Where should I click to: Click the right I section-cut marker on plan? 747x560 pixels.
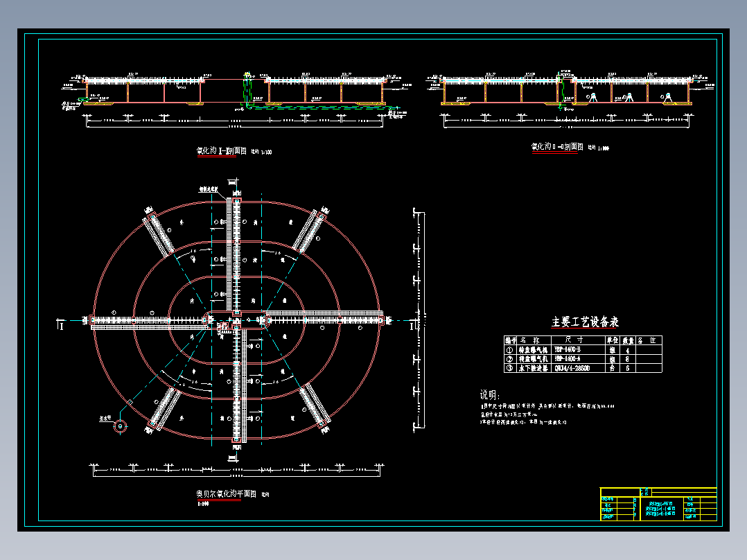click(x=414, y=326)
